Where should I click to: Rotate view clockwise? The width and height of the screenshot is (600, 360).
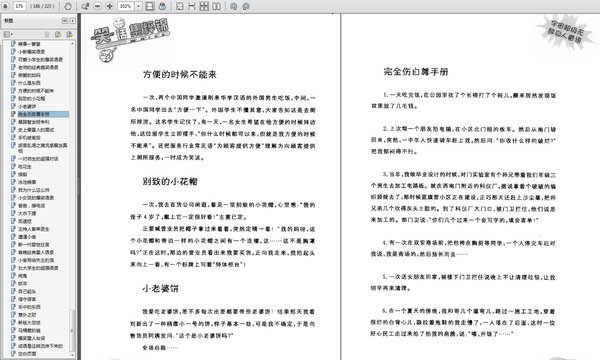246,6
